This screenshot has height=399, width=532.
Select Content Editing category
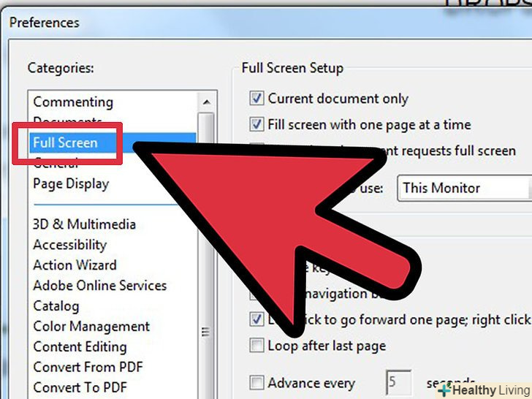[80, 346]
